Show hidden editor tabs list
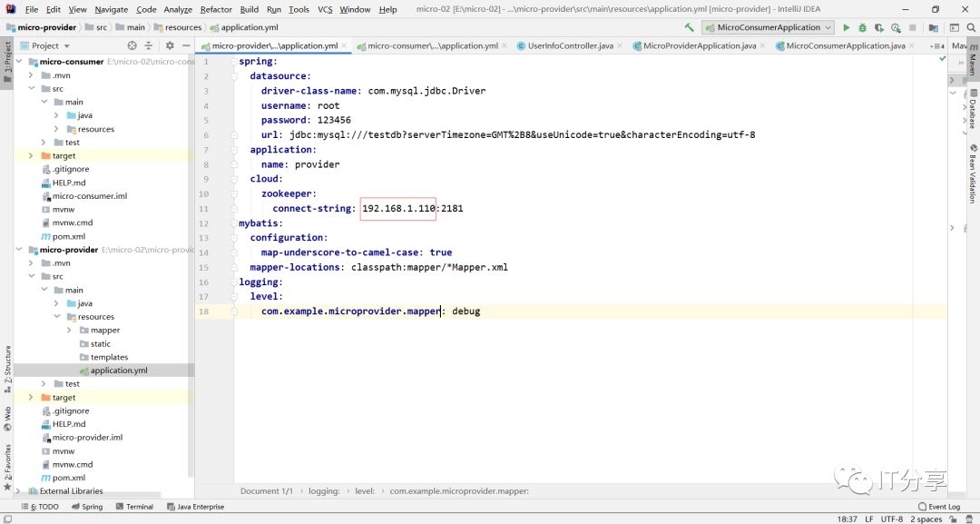Screen dimensions: 980x524 point(936,46)
